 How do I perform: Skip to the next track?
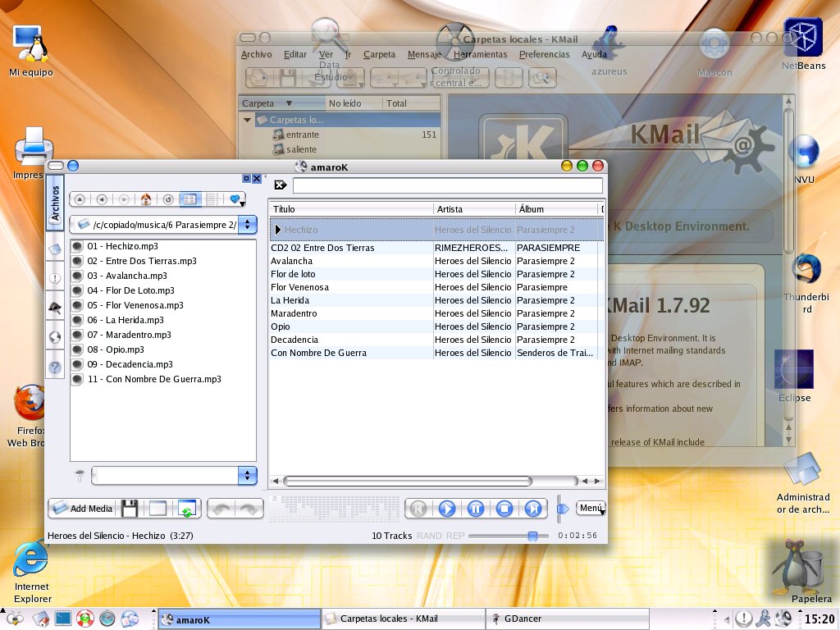tap(532, 509)
